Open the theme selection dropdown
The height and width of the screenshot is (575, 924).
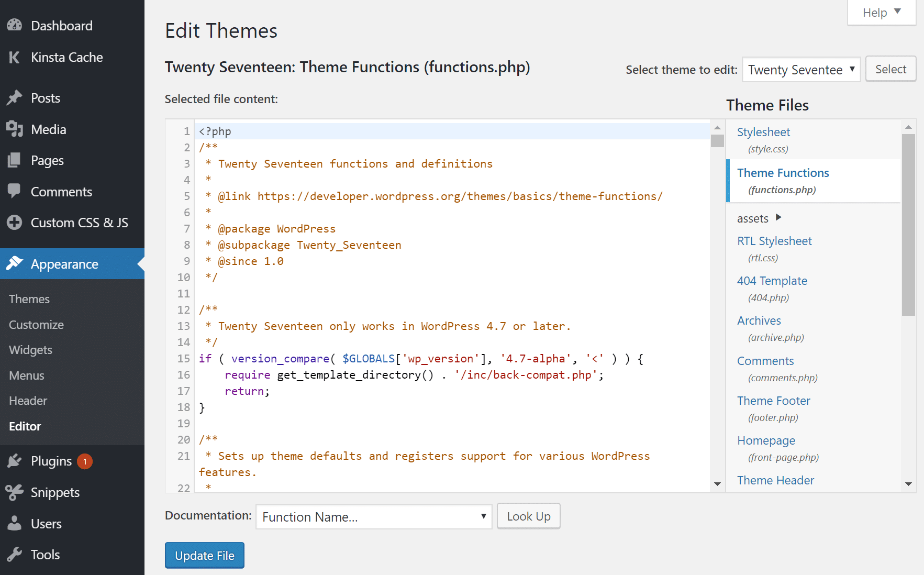[801, 69]
